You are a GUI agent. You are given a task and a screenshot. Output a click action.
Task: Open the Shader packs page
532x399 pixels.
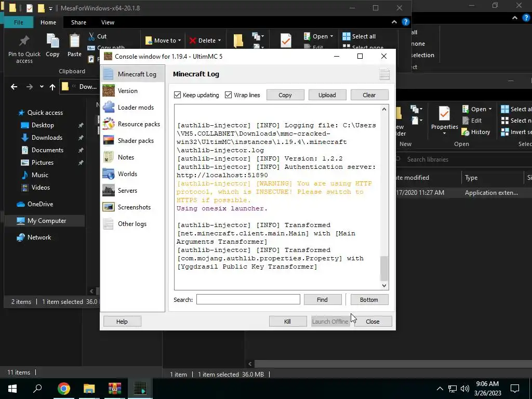click(x=132, y=140)
